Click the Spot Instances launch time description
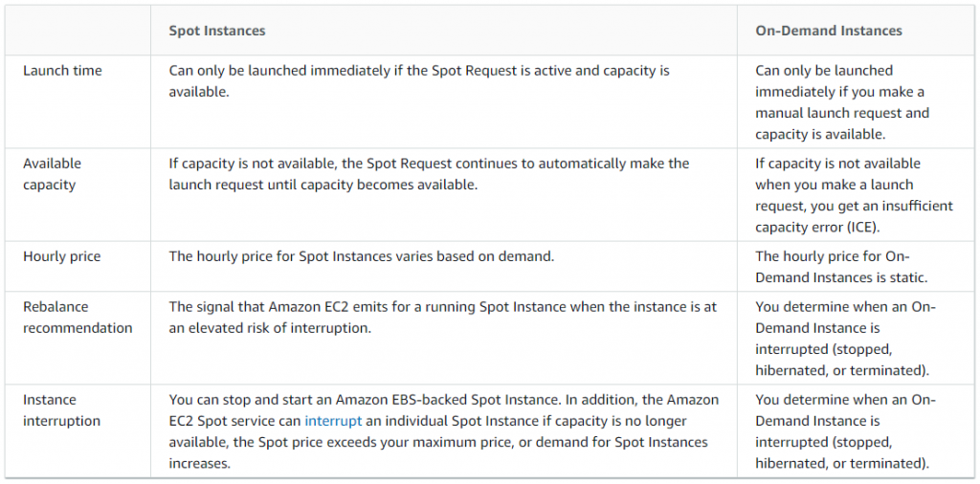Image resolution: width=980 pixels, height=484 pixels. tap(419, 81)
